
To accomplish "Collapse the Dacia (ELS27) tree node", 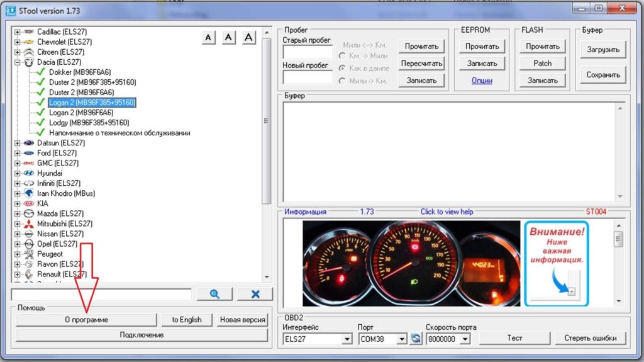I will (x=17, y=62).
